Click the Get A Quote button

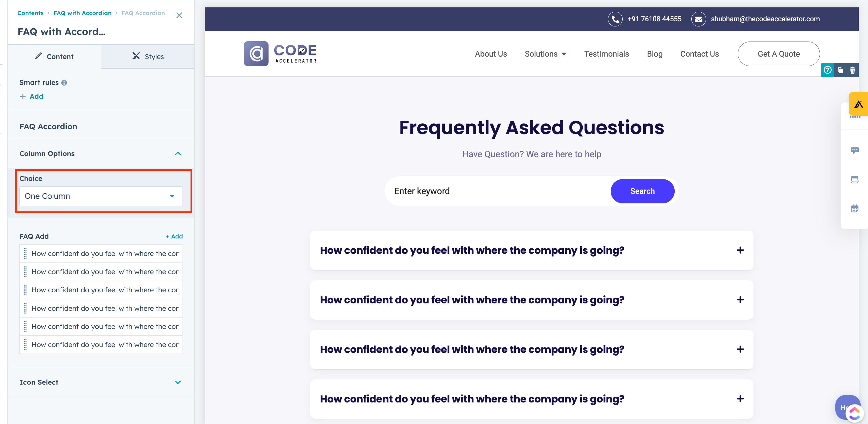(778, 54)
